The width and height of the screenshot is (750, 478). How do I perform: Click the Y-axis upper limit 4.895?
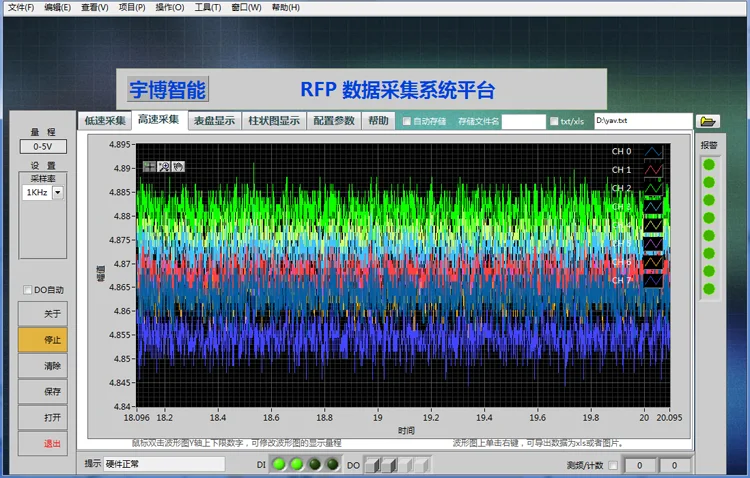[120, 144]
